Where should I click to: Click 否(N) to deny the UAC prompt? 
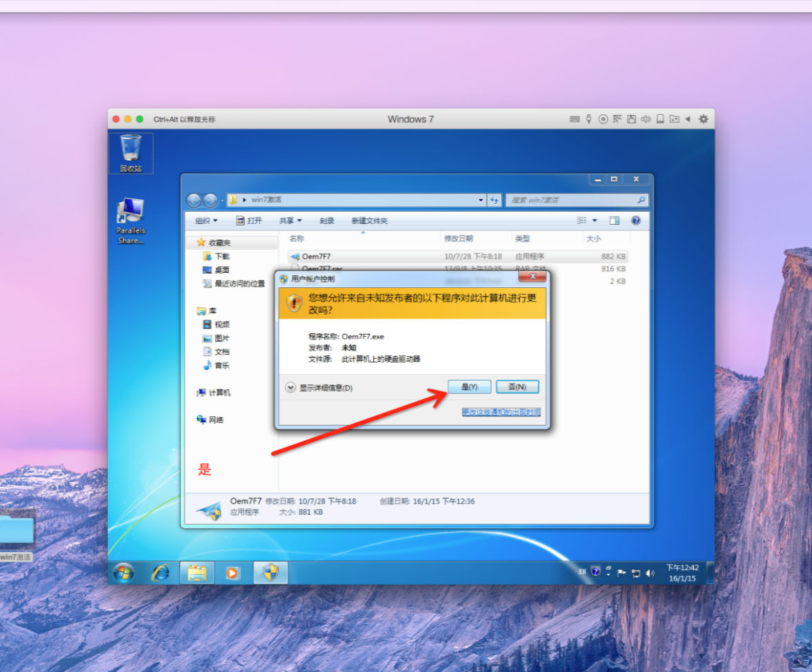(518, 387)
